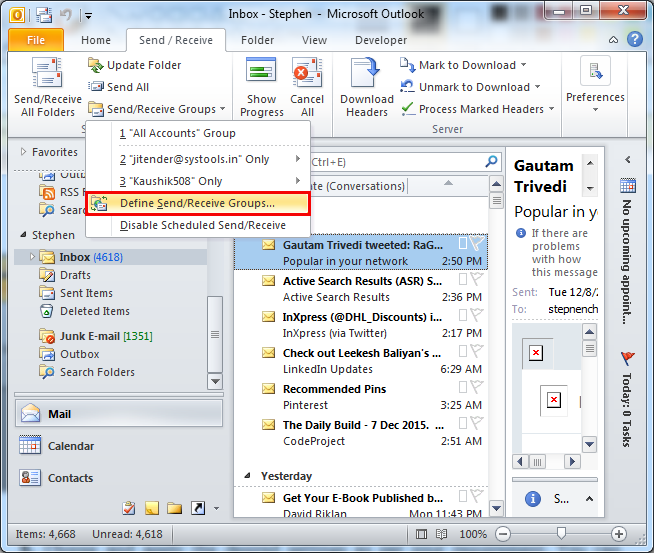
Task: Expand the To-Do bar chevron
Action: [x=628, y=159]
